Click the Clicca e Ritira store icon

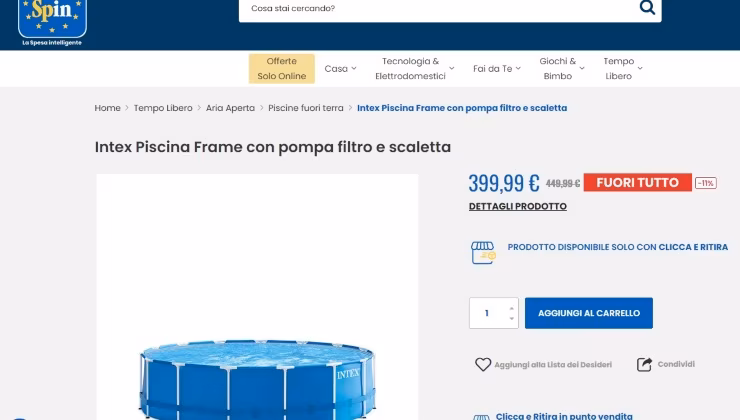coord(483,252)
